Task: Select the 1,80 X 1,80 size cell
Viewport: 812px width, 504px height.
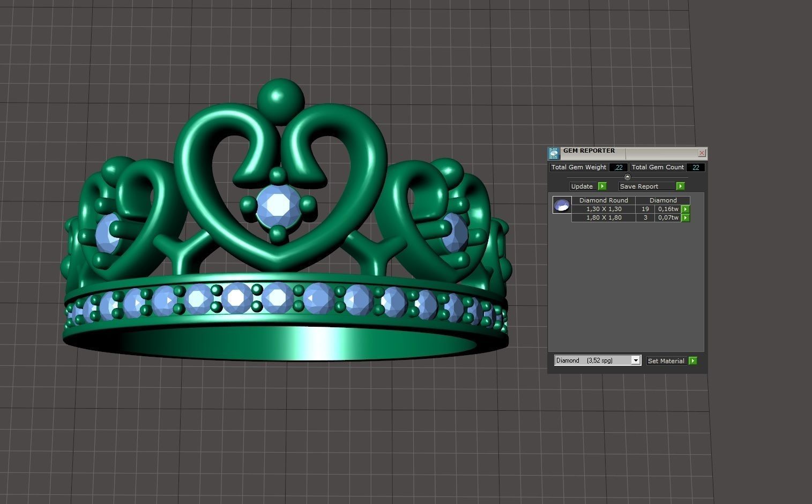Action: 604,218
